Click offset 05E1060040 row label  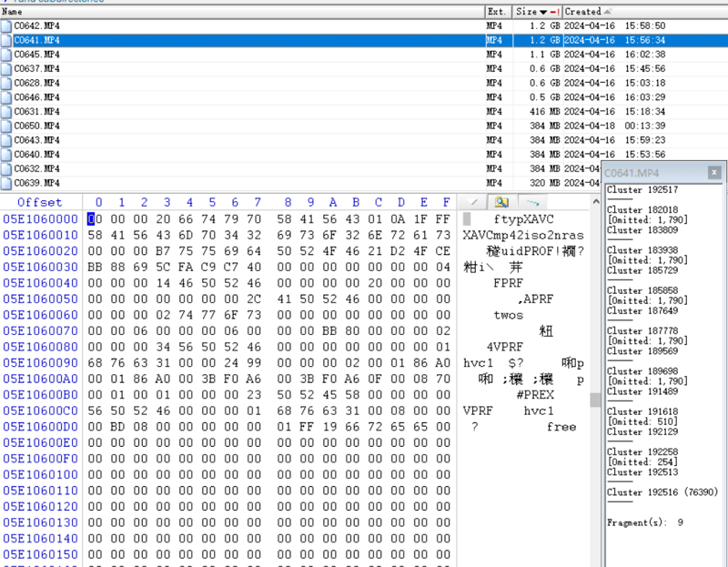40,283
